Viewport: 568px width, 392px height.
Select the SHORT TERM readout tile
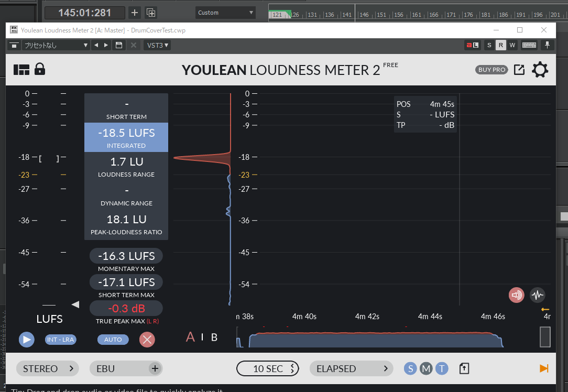126,108
